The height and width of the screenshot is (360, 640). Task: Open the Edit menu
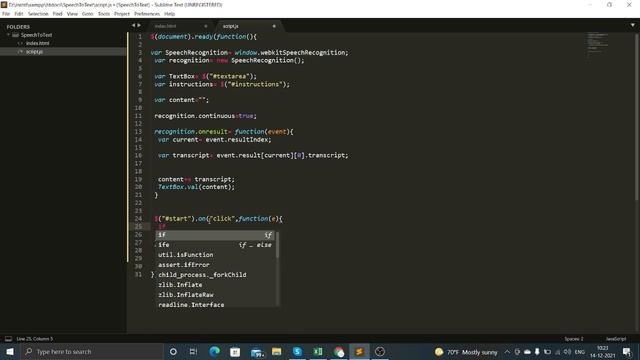19,13
